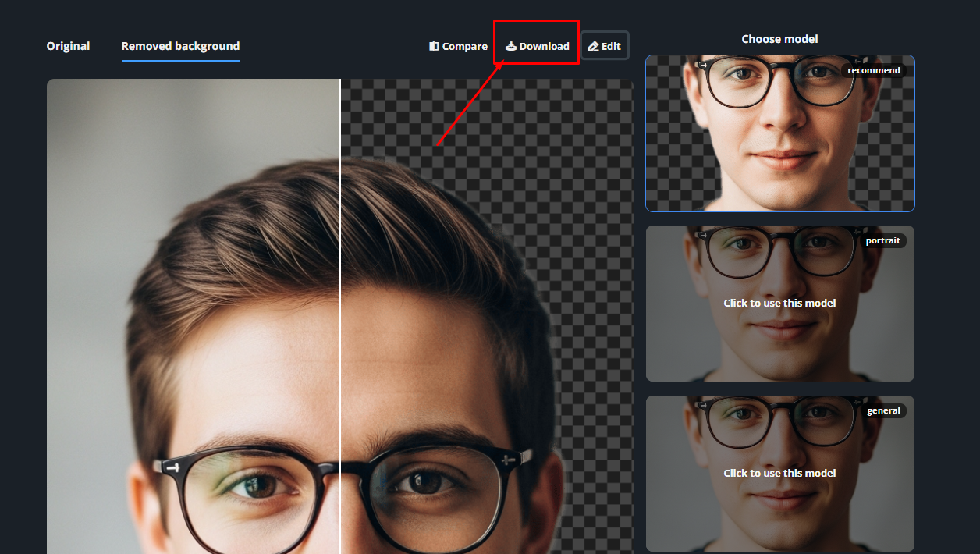Select the recommend model thumbnail

(779, 133)
